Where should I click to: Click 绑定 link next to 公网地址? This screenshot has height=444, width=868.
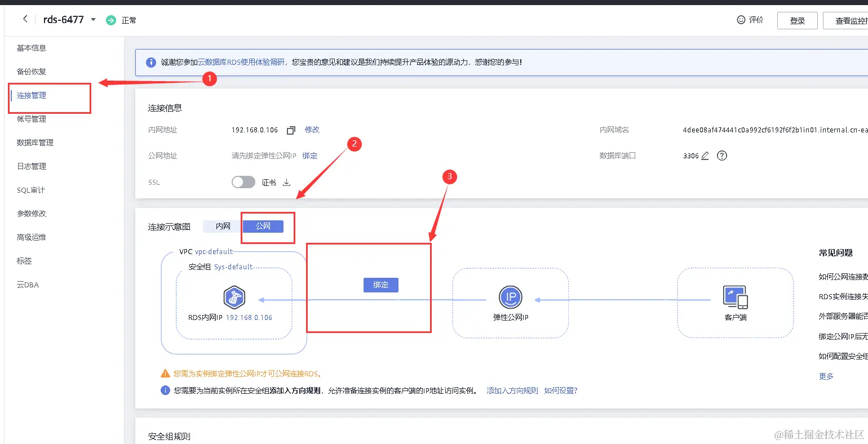click(x=310, y=156)
